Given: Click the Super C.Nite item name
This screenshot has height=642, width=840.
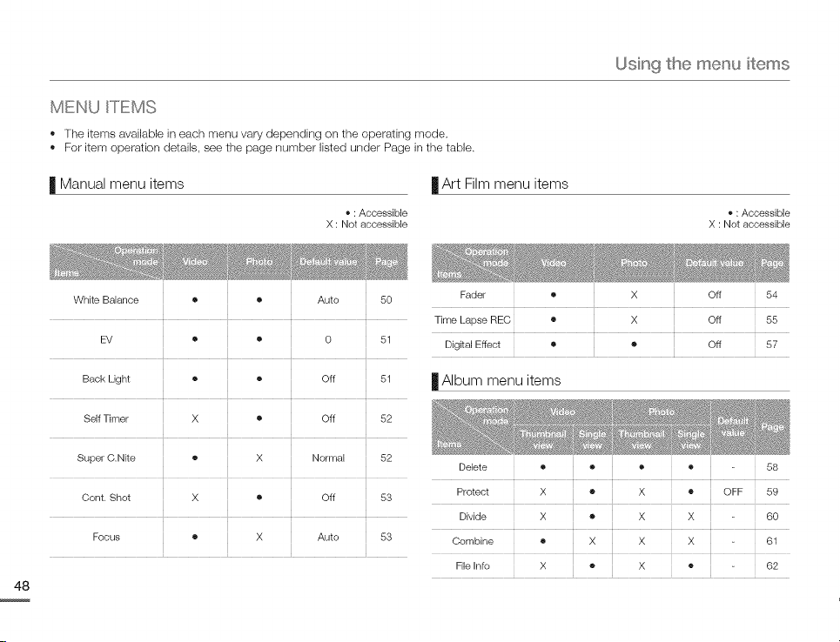Looking at the screenshot, I should [x=106, y=458].
